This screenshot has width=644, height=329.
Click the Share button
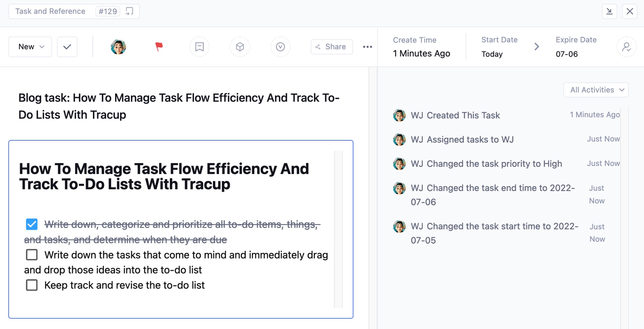(331, 47)
